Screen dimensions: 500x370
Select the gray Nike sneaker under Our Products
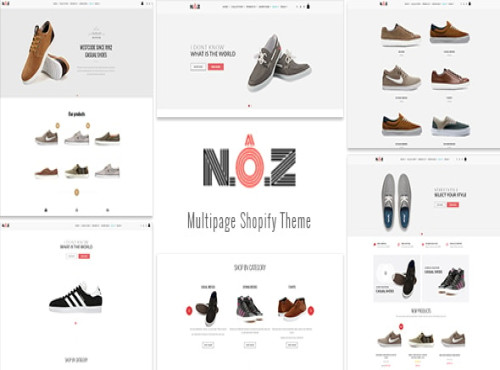pyautogui.click(x=47, y=137)
